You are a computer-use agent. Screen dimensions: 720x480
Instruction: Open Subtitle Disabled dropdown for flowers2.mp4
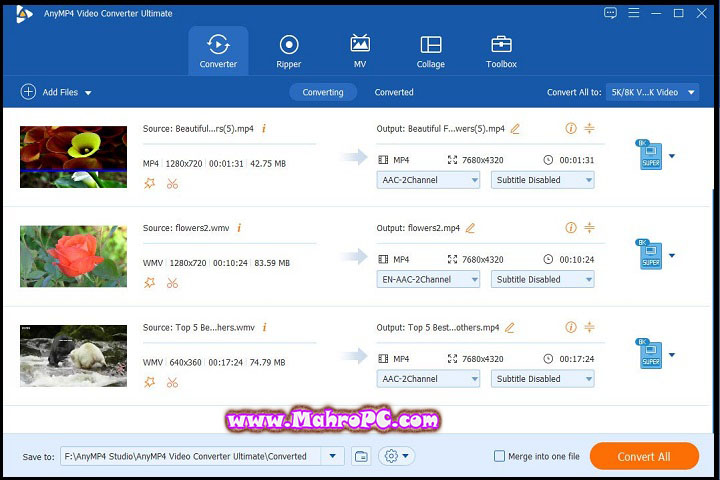click(x=543, y=279)
